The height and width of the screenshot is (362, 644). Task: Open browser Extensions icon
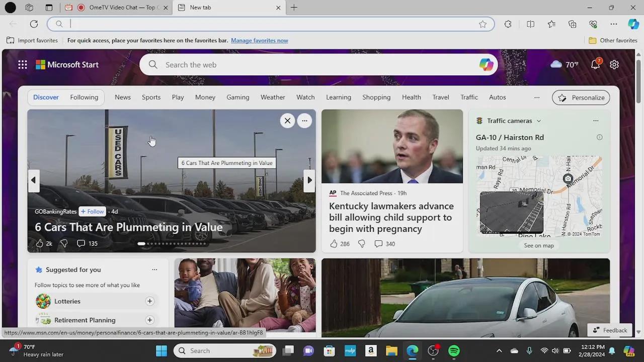[508, 24]
